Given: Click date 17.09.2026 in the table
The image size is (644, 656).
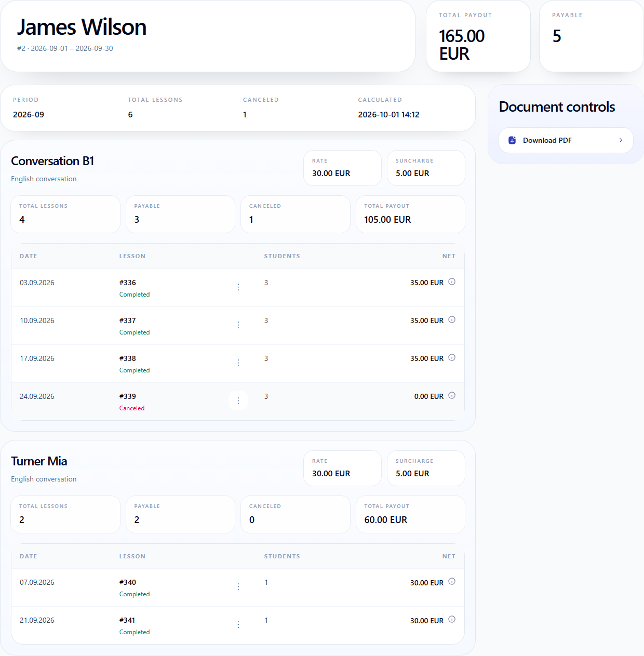Looking at the screenshot, I should (37, 359).
